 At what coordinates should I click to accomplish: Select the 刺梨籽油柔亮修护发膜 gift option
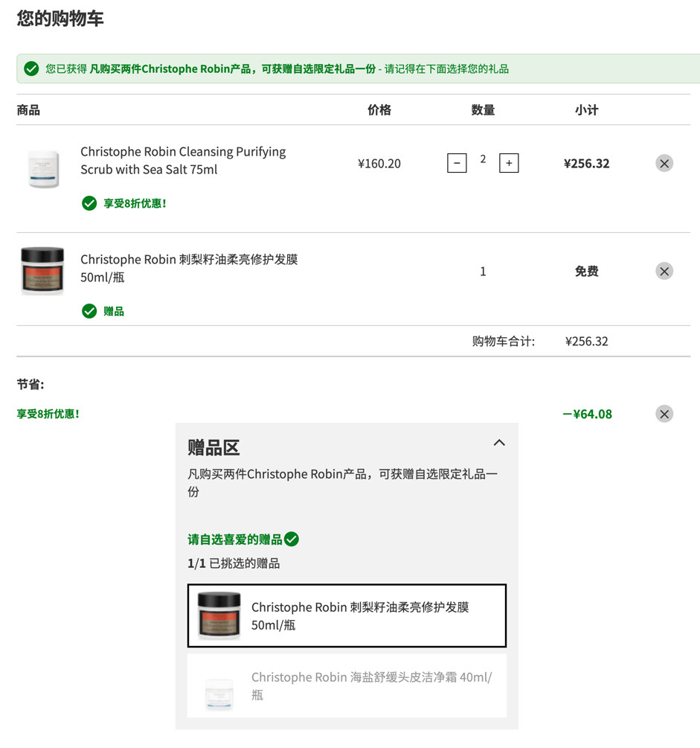pos(347,616)
